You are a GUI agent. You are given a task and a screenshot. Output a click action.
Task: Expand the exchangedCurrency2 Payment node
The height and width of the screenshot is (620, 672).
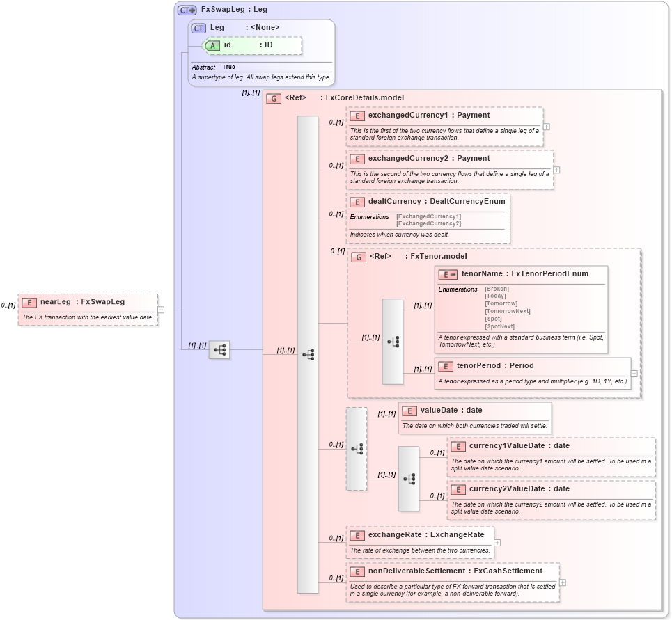[556, 170]
